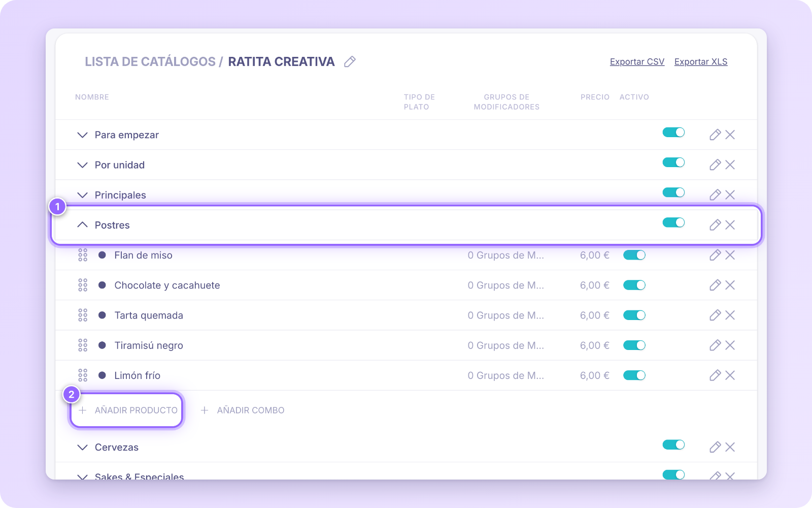Click Exportar XLS link
Image resolution: width=812 pixels, height=508 pixels.
pos(701,61)
